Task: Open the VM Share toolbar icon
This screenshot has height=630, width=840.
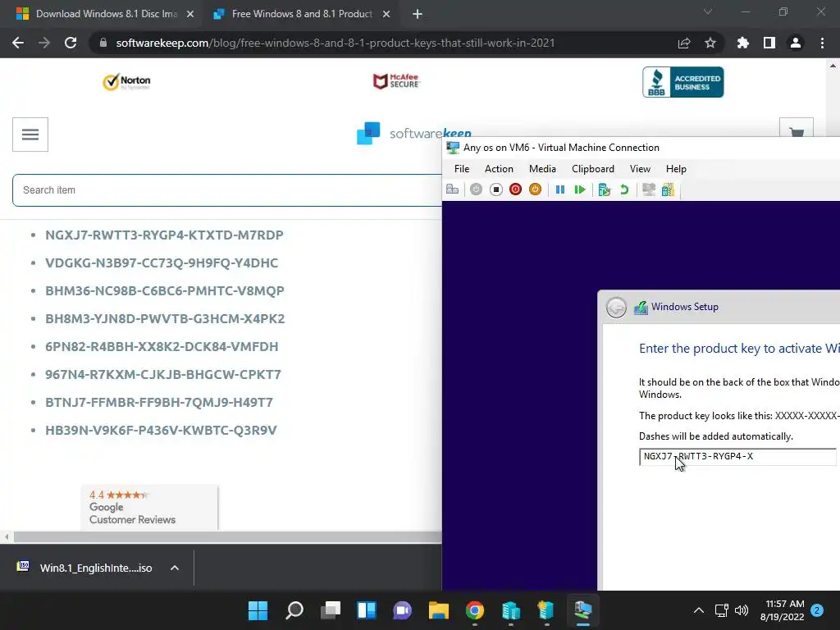Action: pos(668,189)
